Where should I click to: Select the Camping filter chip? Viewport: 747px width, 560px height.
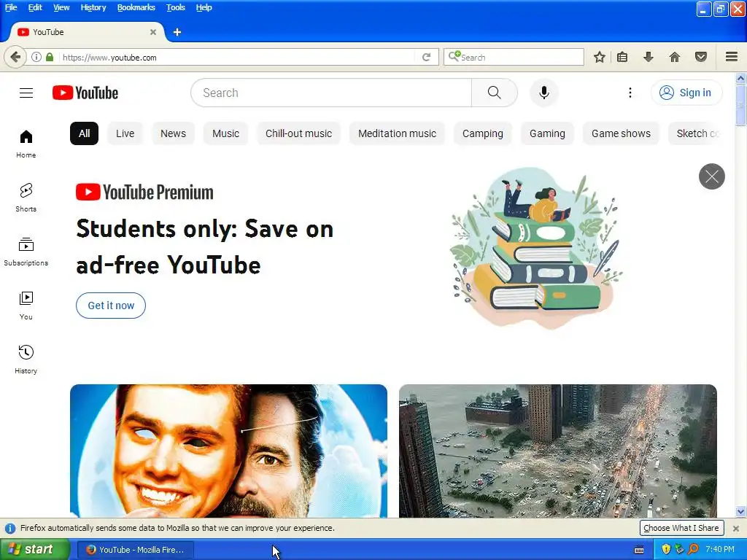[483, 133]
